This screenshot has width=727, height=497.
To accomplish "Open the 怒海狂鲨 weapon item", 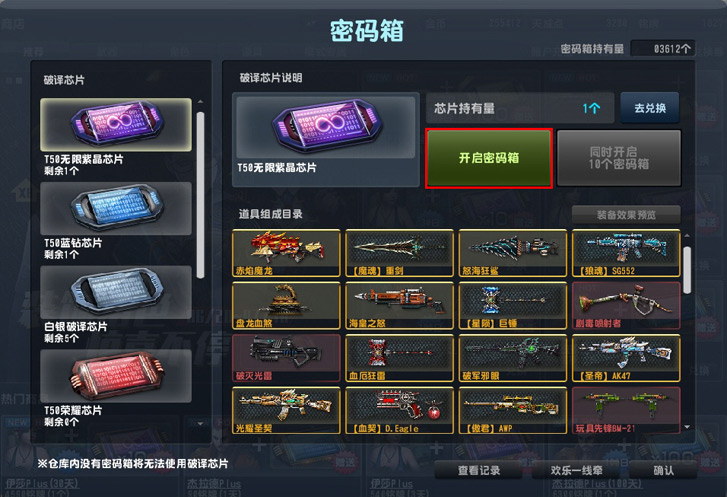I will pos(513,253).
